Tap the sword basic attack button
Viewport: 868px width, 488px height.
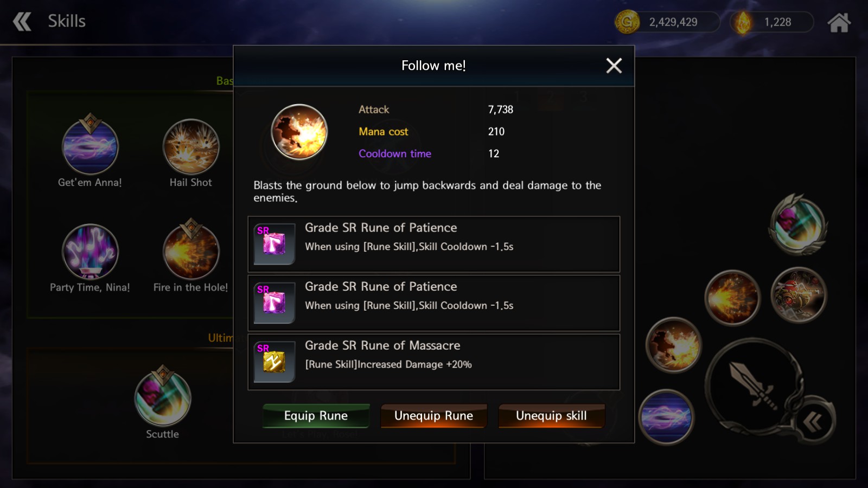pyautogui.click(x=754, y=386)
